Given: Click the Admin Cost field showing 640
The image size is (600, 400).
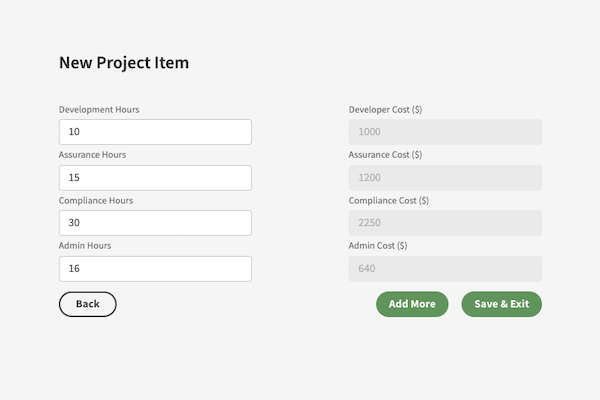Looking at the screenshot, I should click(445, 269).
